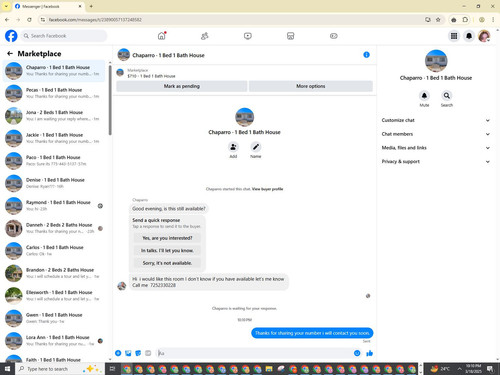Edit the chat name with pencil icon
Screen dimensions: 500x375
(256, 147)
